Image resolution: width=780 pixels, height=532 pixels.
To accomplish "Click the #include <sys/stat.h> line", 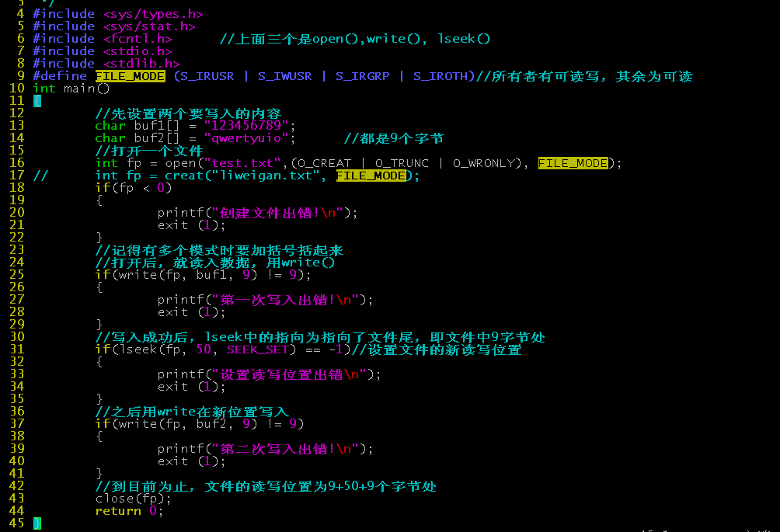I will [x=114, y=26].
